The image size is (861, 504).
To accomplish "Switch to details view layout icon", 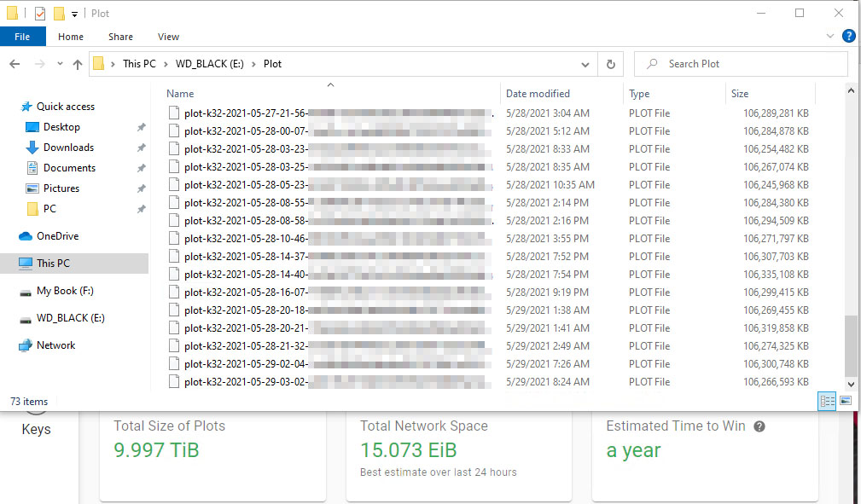I will tap(828, 401).
